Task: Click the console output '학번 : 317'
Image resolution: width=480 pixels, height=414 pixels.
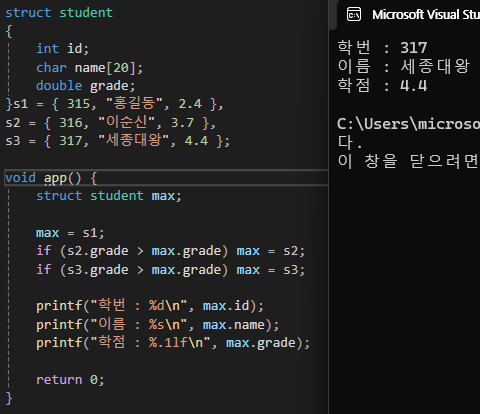Action: [382, 48]
